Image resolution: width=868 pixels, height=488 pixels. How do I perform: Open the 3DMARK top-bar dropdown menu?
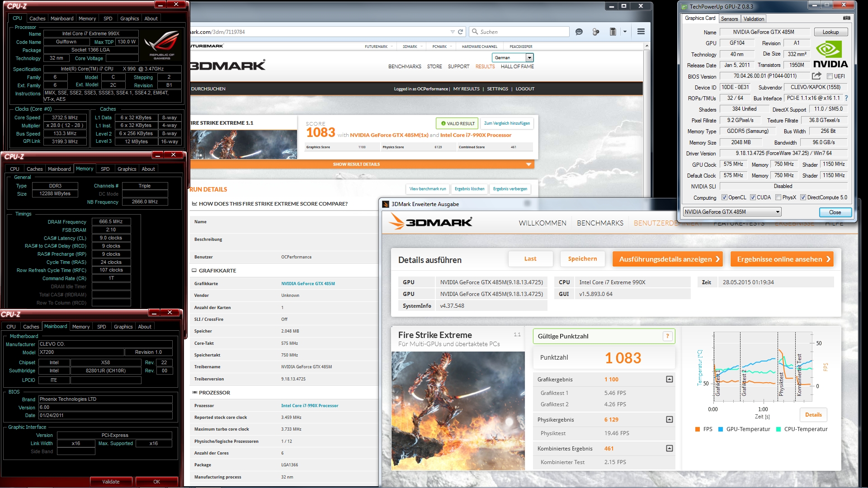point(412,47)
